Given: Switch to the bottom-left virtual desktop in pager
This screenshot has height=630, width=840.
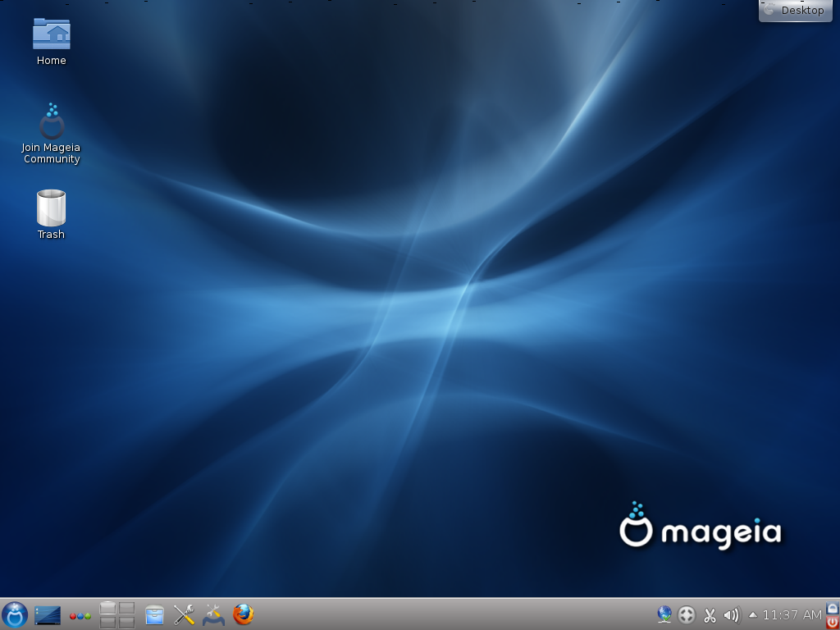Looking at the screenshot, I should click(x=107, y=622).
